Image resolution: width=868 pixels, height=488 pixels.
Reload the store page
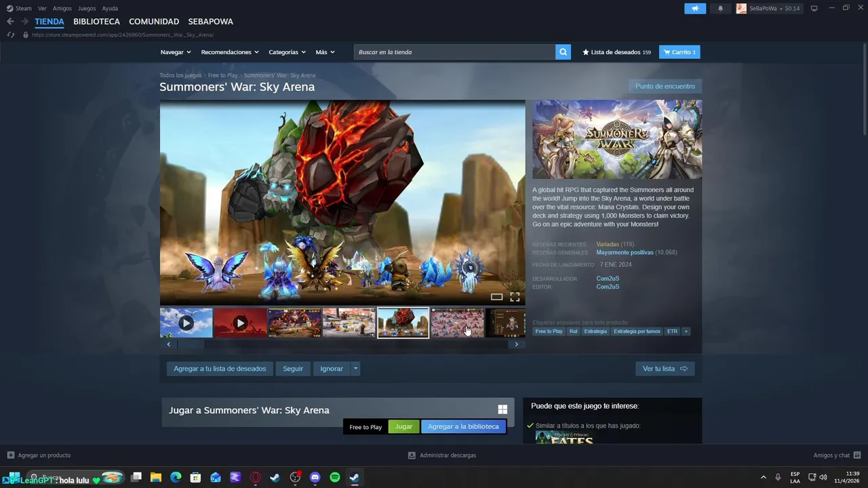click(x=10, y=35)
